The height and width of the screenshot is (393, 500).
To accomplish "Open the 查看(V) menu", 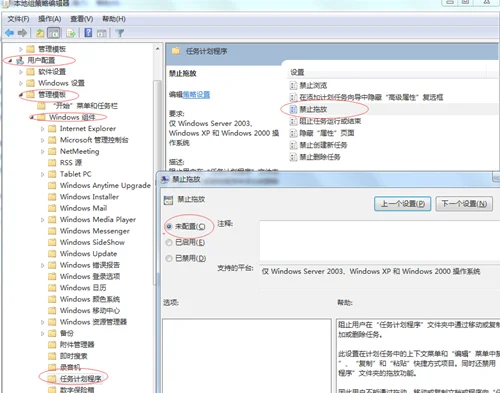I will [82, 19].
